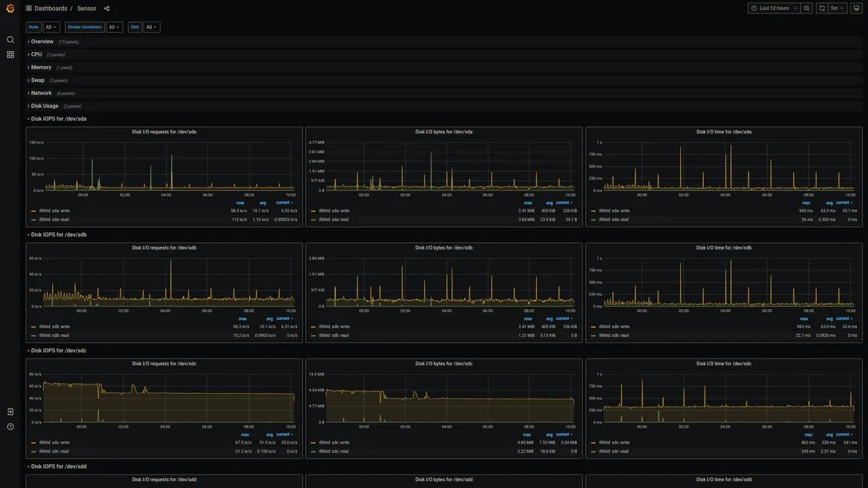Click the graph area of Disk I/O bytes for /dev/sdb

(450, 282)
